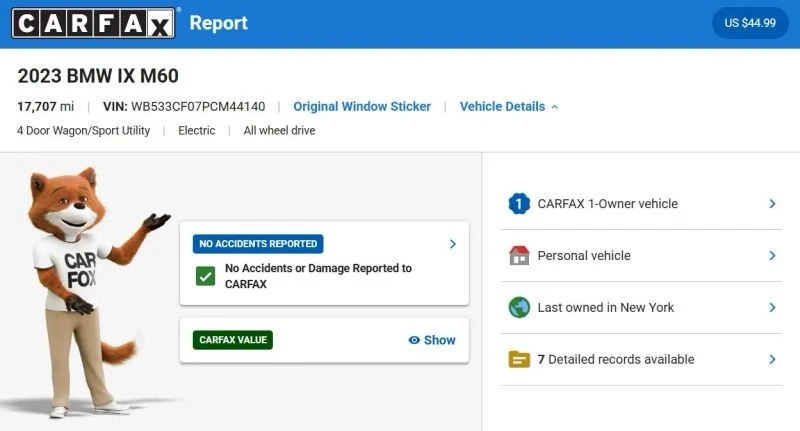
Task: Click the eye icon next to Show
Action: pyautogui.click(x=414, y=340)
